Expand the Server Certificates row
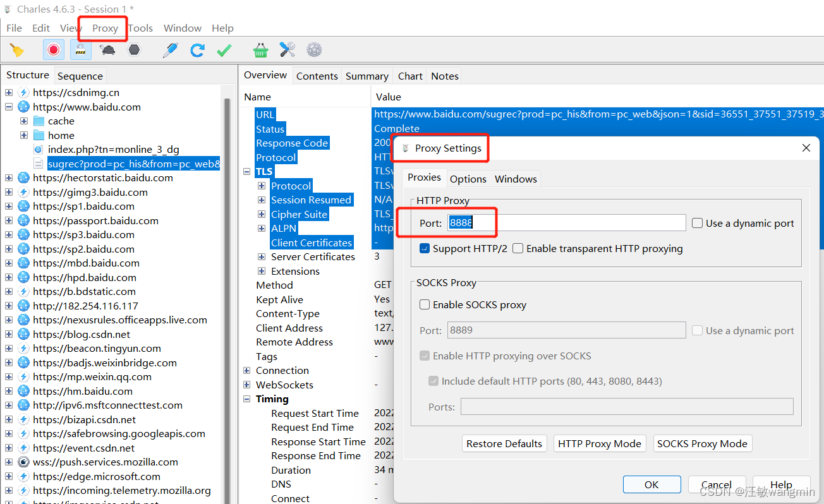The image size is (824, 504). [262, 256]
